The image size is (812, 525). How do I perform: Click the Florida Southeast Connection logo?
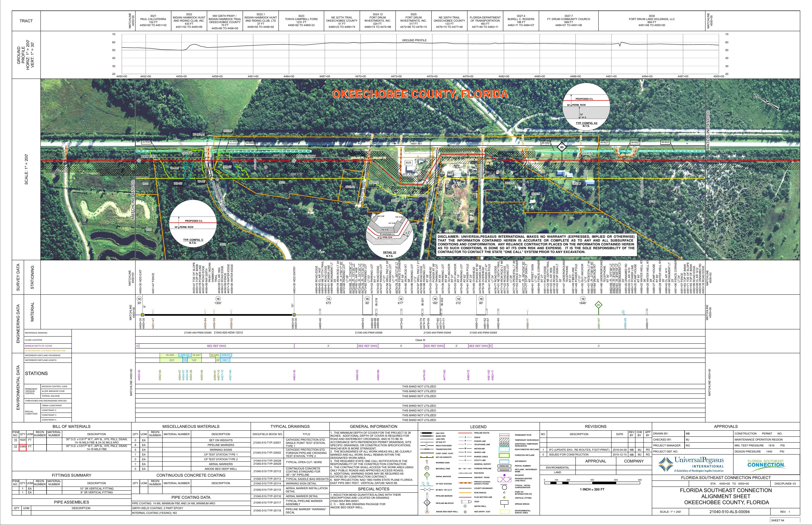click(766, 464)
